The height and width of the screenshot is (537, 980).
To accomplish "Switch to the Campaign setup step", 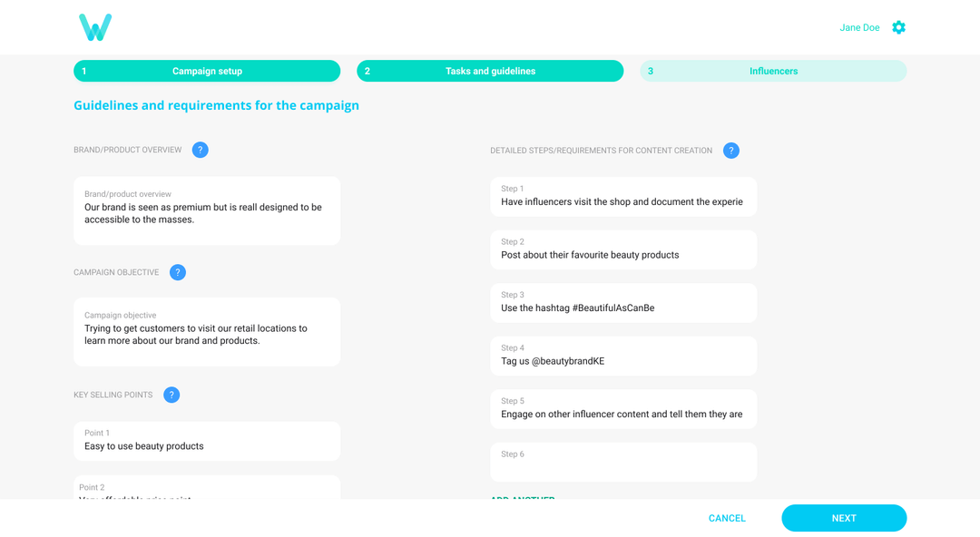I will (207, 71).
